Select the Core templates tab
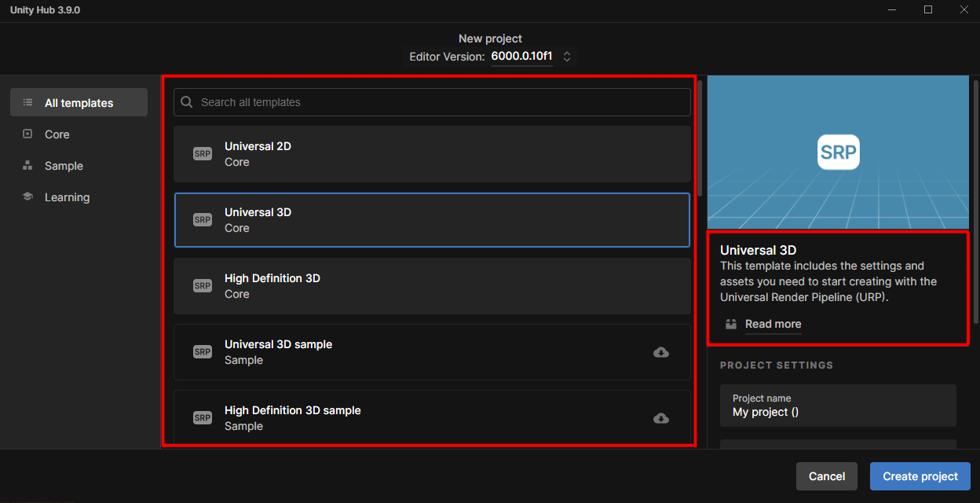This screenshot has width=980, height=503. coord(79,134)
